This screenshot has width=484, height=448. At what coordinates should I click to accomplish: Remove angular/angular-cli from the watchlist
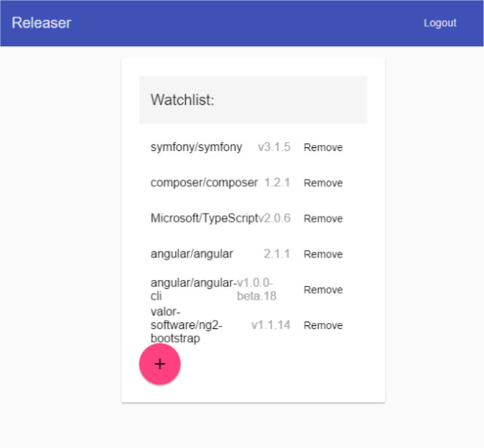pyautogui.click(x=323, y=290)
